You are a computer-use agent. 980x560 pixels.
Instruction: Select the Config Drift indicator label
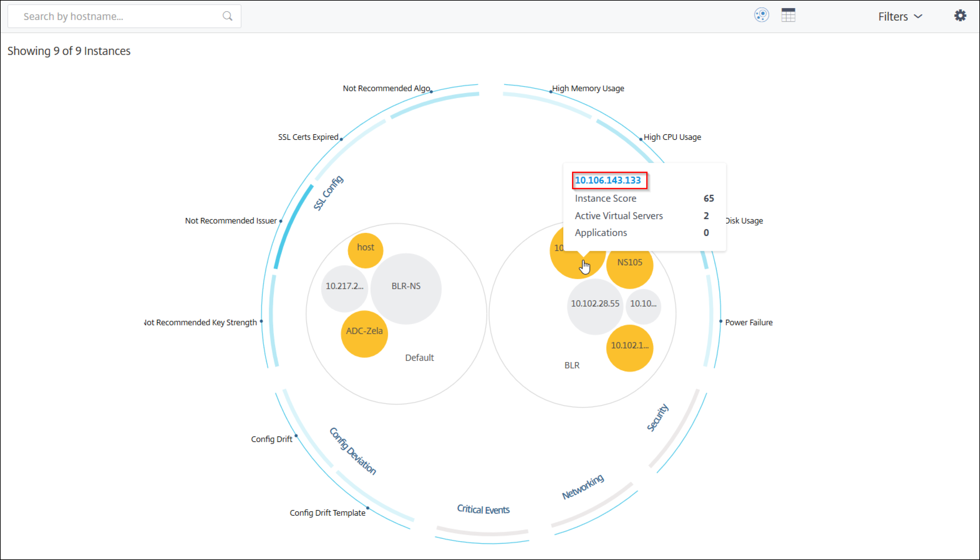(x=272, y=439)
